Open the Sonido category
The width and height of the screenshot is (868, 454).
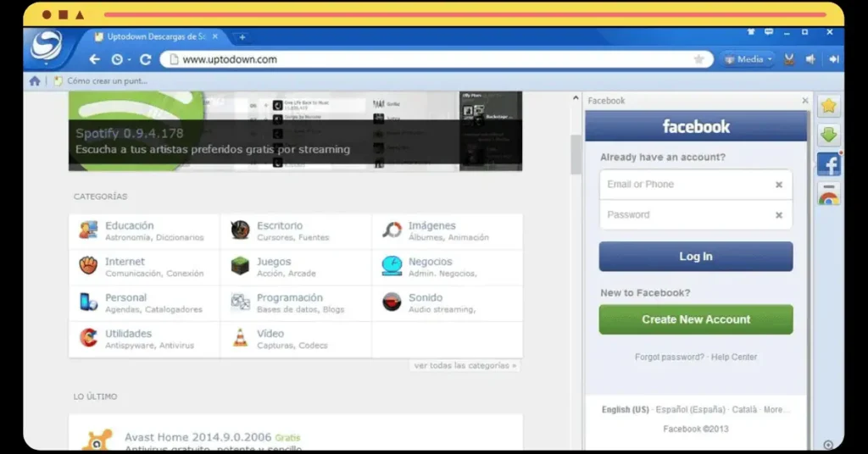[x=448, y=303]
